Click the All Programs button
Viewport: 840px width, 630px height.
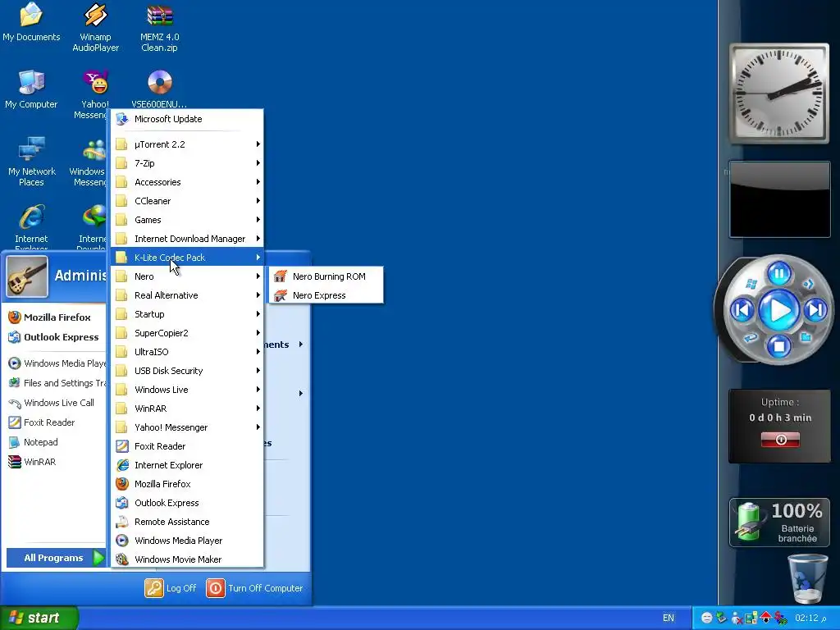point(56,558)
